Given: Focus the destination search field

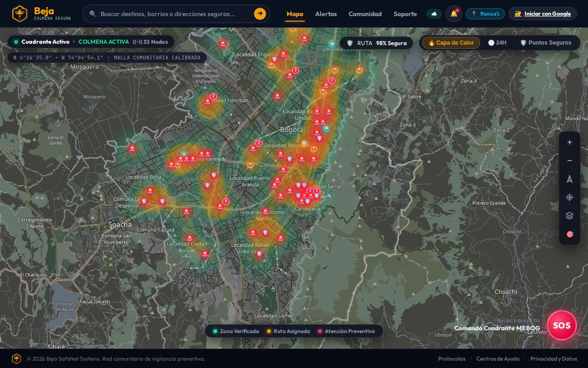Looking at the screenshot, I should 175,14.
